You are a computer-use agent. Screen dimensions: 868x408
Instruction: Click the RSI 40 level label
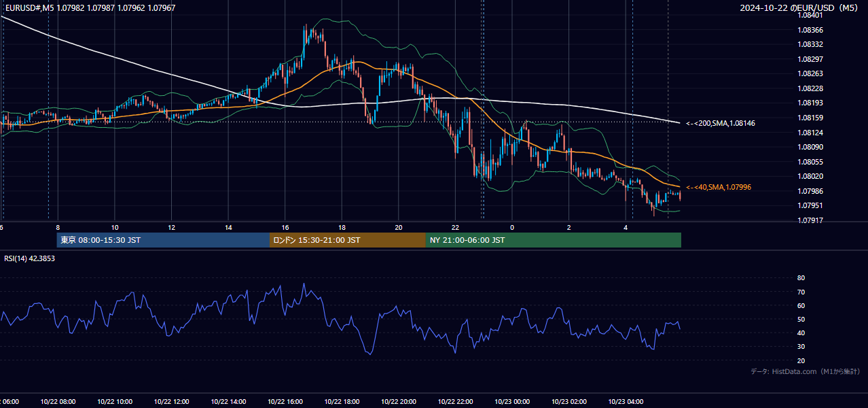tap(801, 333)
